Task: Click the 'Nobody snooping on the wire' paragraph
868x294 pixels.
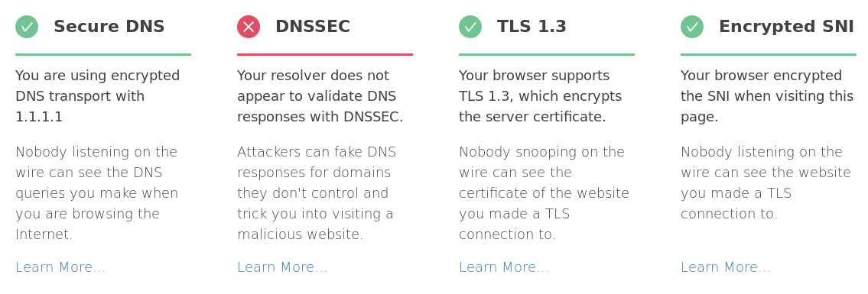Action: coord(545,193)
